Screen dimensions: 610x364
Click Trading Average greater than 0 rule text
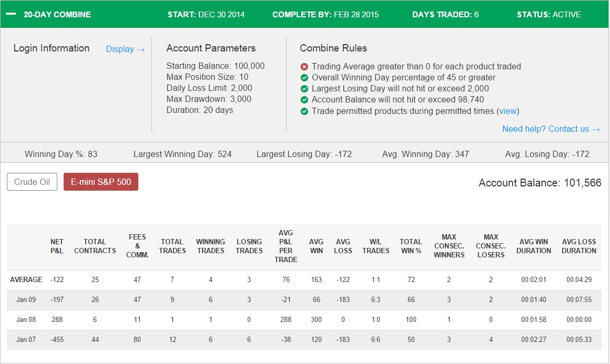[x=416, y=66]
